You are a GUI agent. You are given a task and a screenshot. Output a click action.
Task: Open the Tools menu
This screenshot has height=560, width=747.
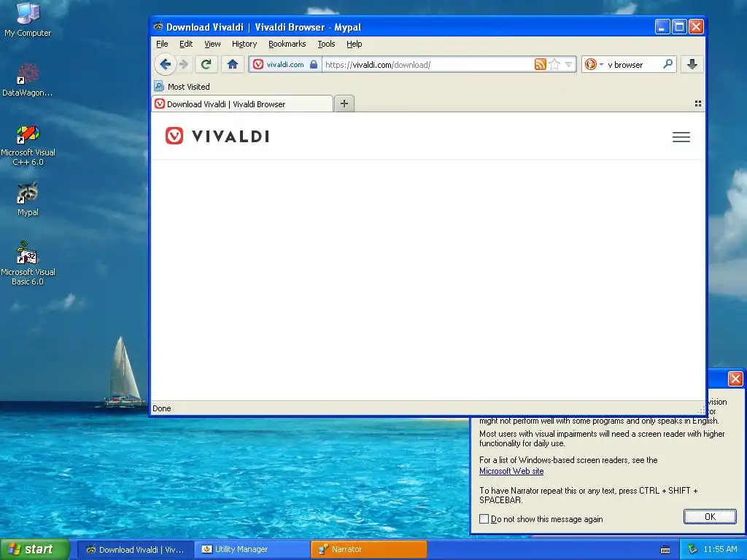pyautogui.click(x=326, y=44)
